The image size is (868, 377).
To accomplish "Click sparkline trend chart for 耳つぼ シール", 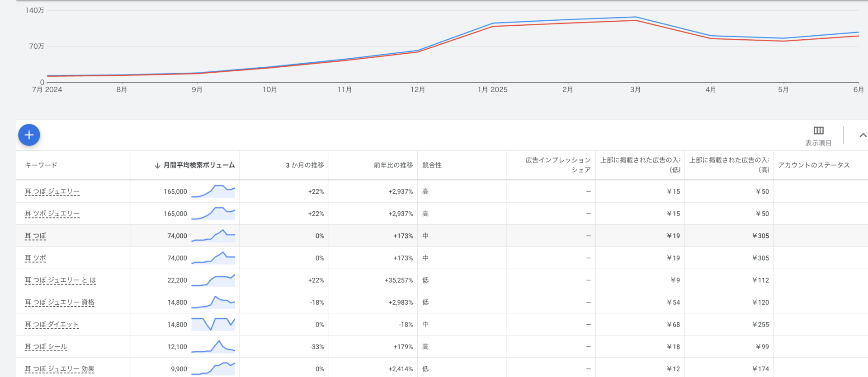I will click(213, 347).
